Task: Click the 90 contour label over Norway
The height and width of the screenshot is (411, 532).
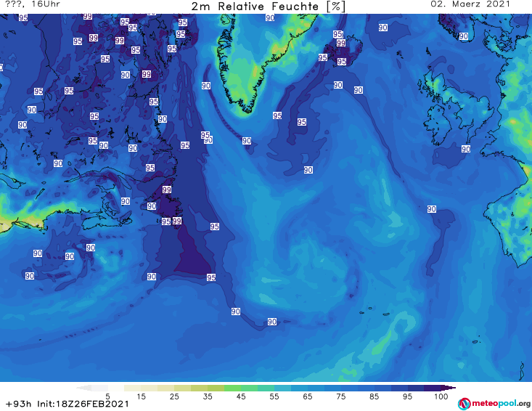Action: pos(464,36)
